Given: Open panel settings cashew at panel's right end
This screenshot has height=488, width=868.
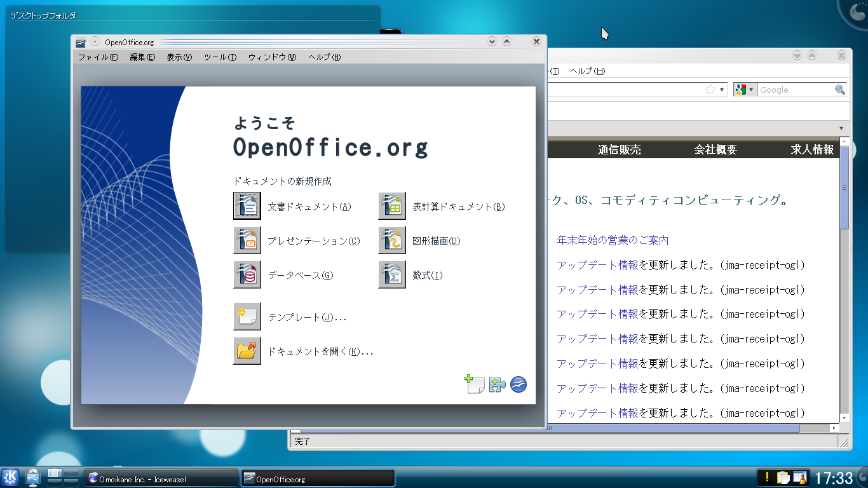Looking at the screenshot, I should (x=862, y=478).
